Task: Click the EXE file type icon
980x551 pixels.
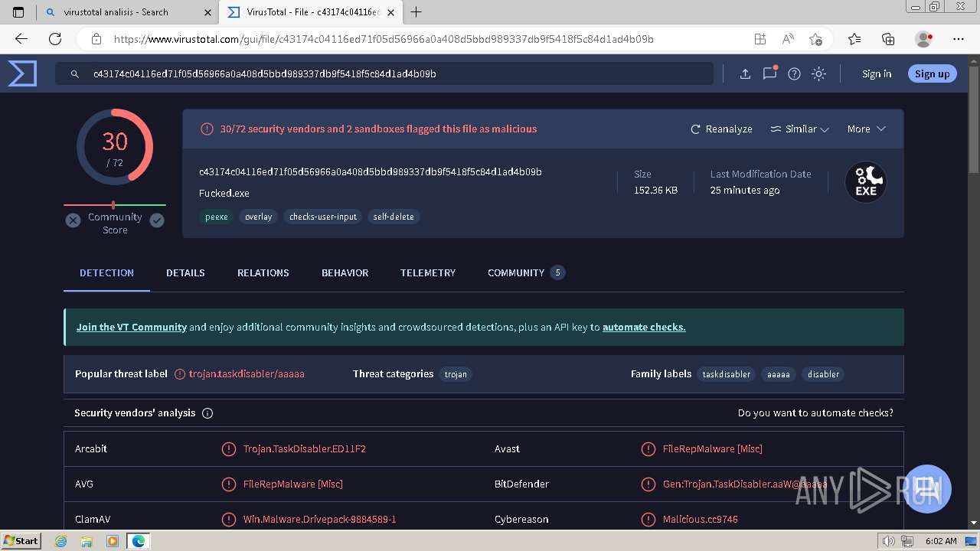Action: pyautogui.click(x=866, y=182)
